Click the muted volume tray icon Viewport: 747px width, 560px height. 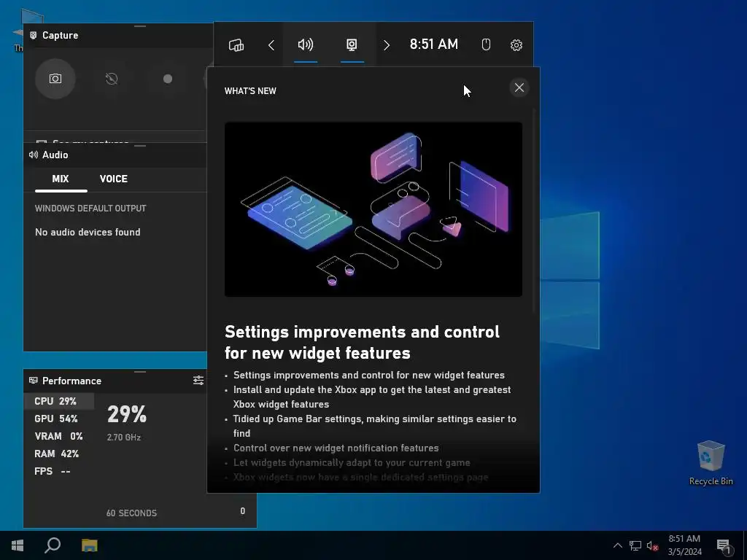coord(652,545)
